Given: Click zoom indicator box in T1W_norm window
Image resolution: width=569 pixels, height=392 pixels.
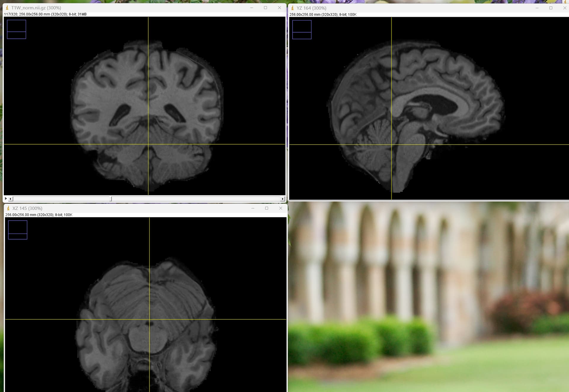Looking at the screenshot, I should [x=17, y=29].
